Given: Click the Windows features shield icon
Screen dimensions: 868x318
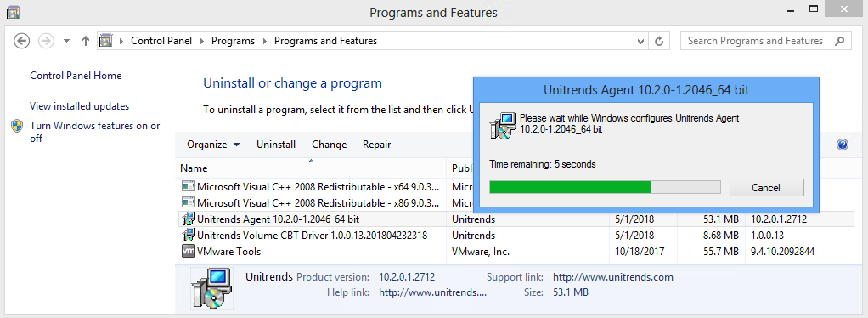Looking at the screenshot, I should pyautogui.click(x=17, y=126).
